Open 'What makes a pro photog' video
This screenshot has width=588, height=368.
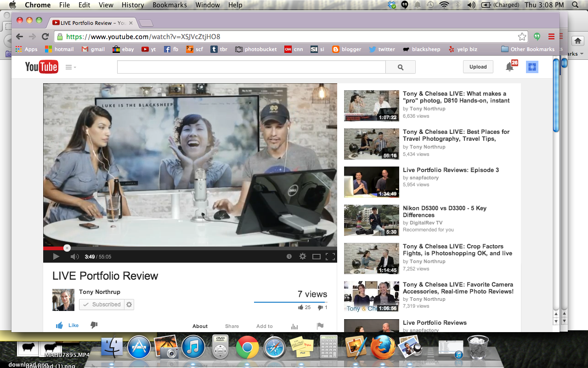(x=456, y=97)
